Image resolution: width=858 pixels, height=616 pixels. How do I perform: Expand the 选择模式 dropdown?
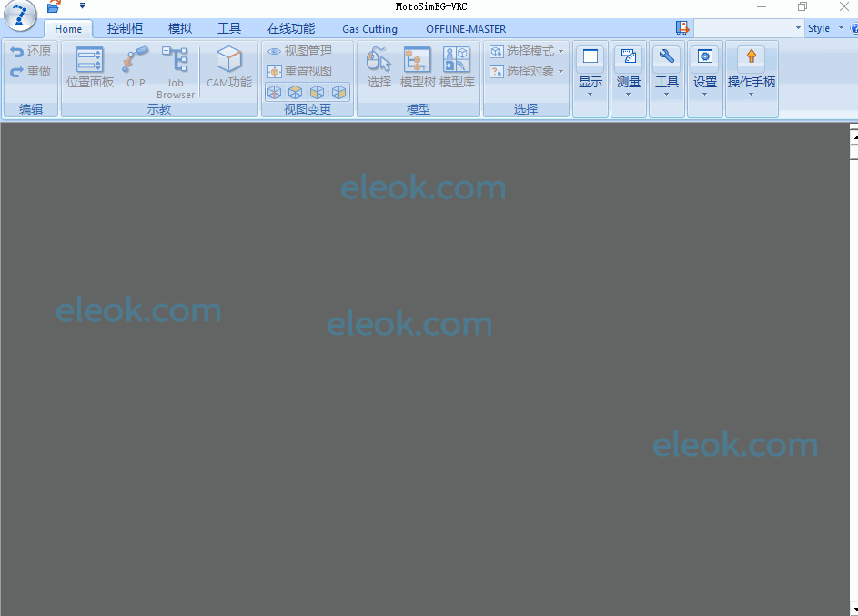pos(527,52)
